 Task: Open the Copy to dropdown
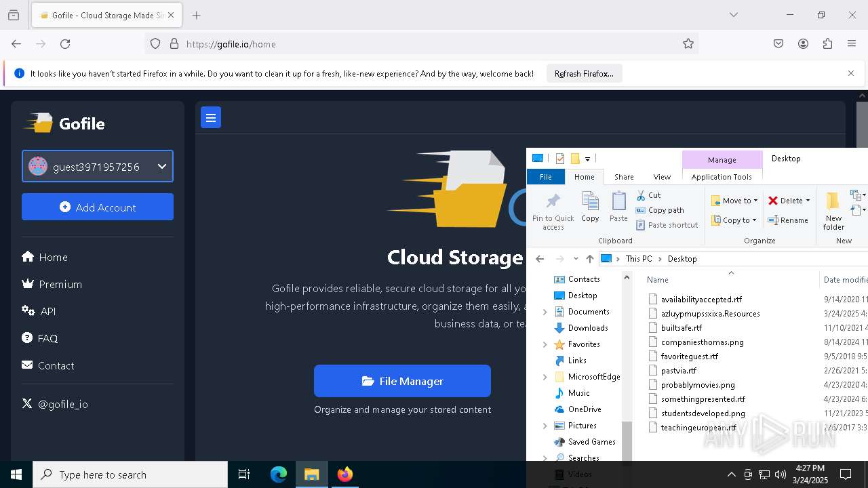[x=734, y=220]
